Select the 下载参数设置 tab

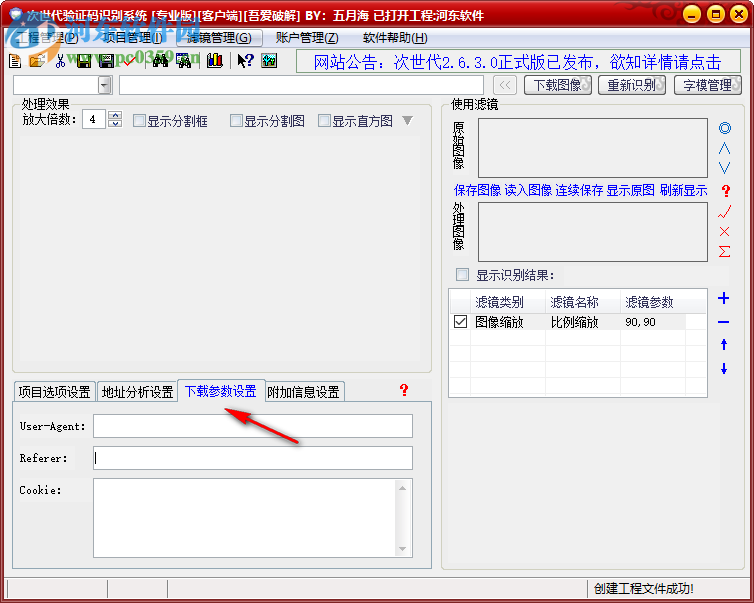coord(221,391)
